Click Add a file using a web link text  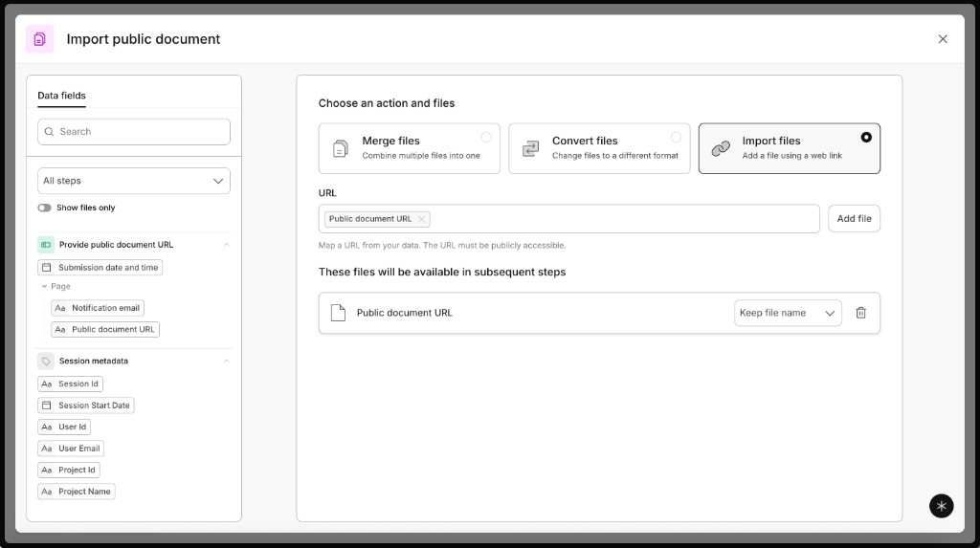[791, 156]
